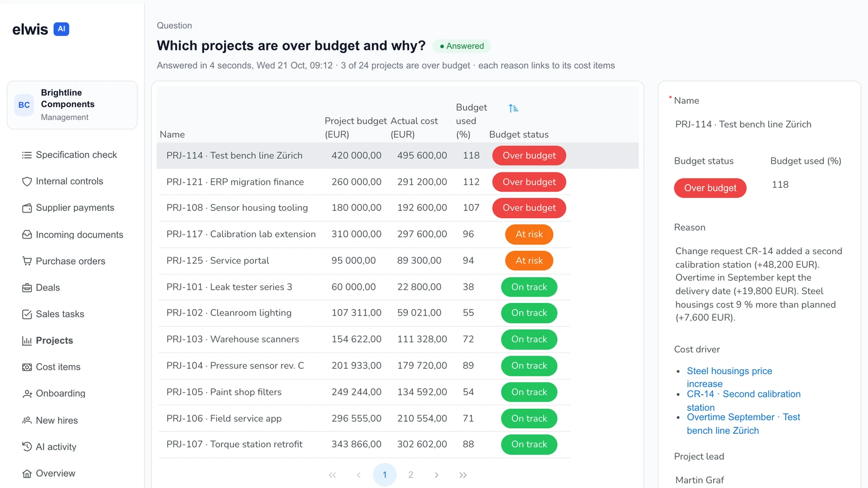Click the Projects bar chart icon

click(x=27, y=341)
